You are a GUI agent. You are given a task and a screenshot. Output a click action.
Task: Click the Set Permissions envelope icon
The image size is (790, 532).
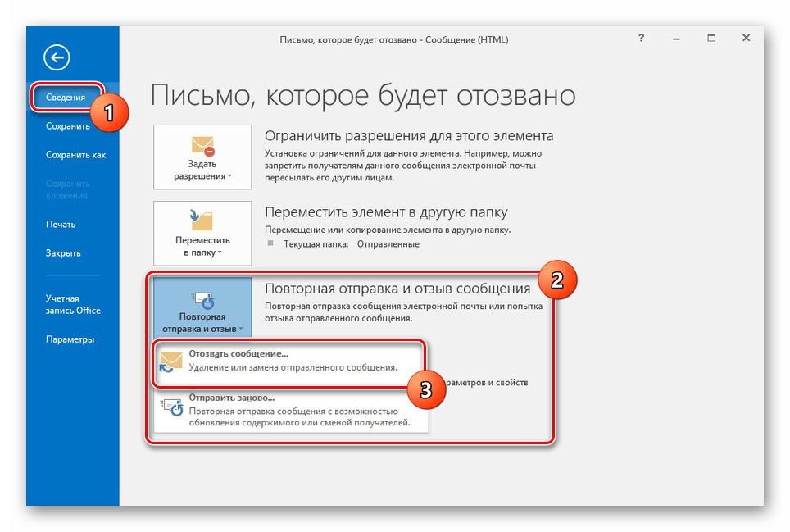click(202, 146)
